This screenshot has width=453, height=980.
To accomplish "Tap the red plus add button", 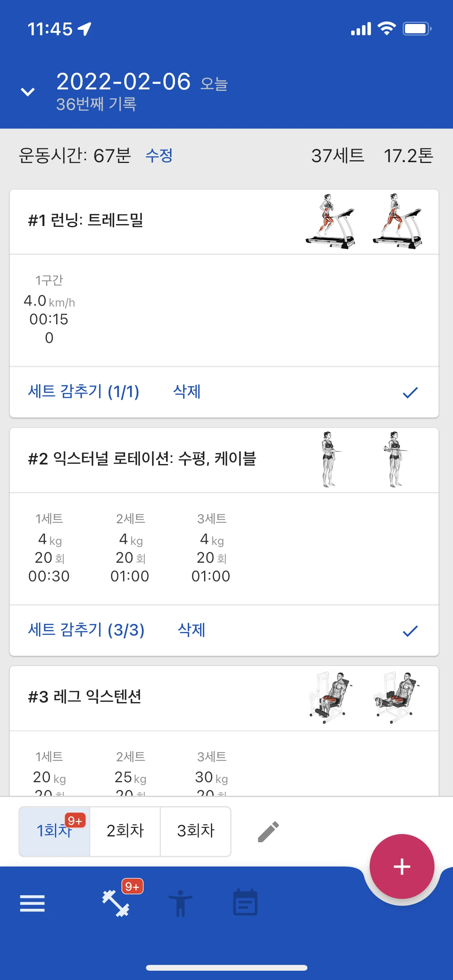I will click(x=402, y=867).
